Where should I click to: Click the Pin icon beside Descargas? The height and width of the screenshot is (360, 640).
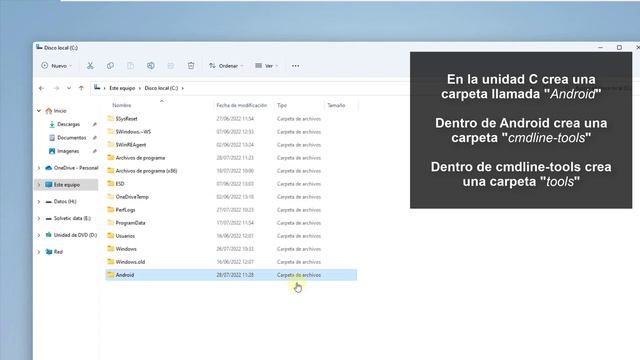95,124
